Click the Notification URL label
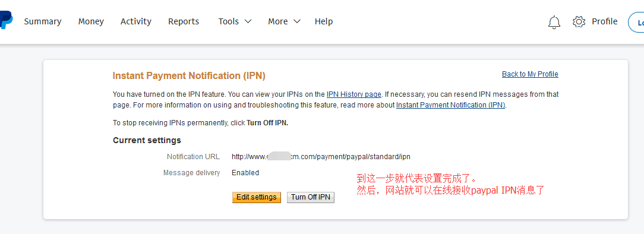 (x=194, y=157)
